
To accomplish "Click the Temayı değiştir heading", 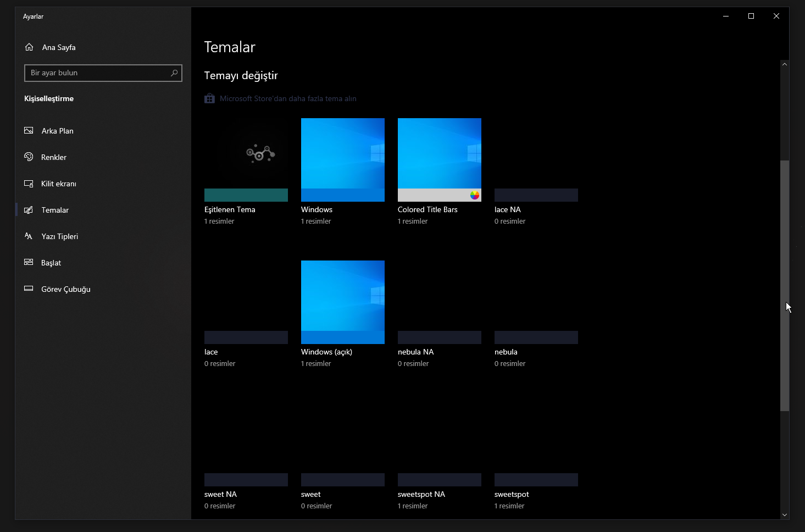I will [241, 76].
